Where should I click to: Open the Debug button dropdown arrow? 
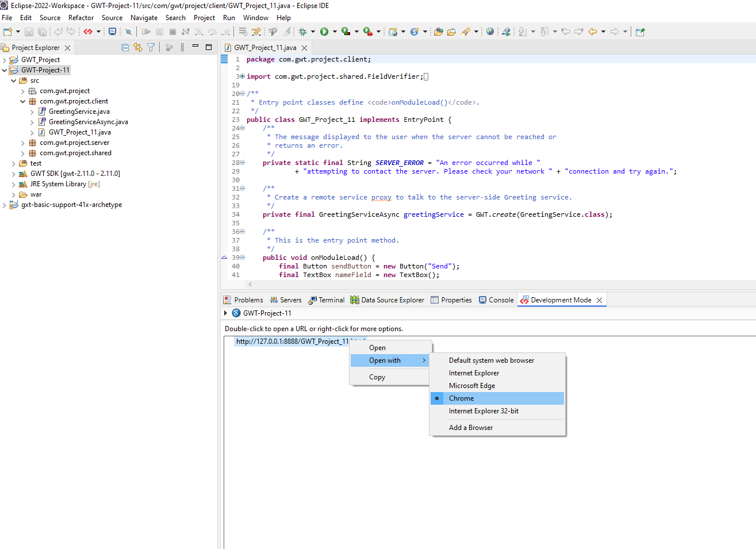[x=313, y=32]
